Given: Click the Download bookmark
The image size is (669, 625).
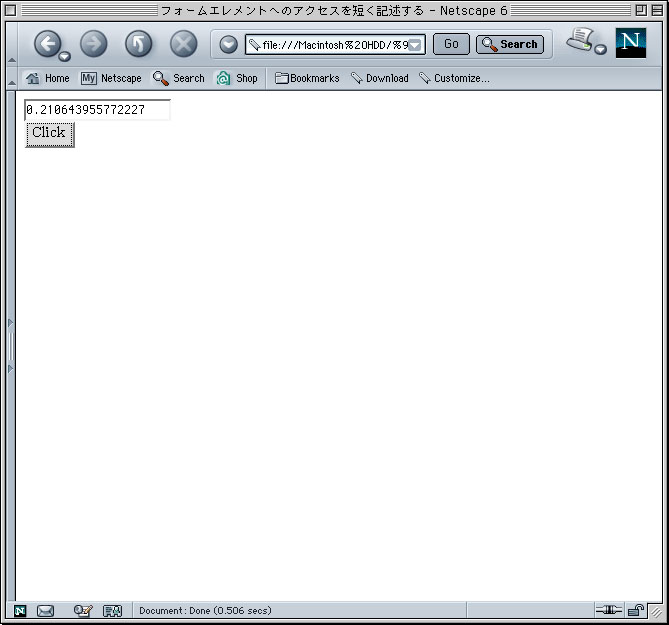Looking at the screenshot, I should (x=380, y=78).
